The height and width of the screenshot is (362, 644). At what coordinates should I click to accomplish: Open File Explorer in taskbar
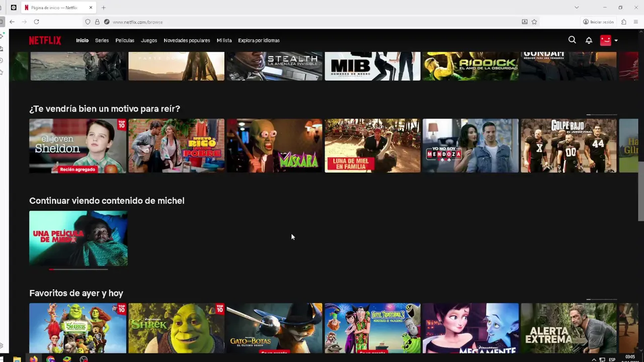click(17, 359)
